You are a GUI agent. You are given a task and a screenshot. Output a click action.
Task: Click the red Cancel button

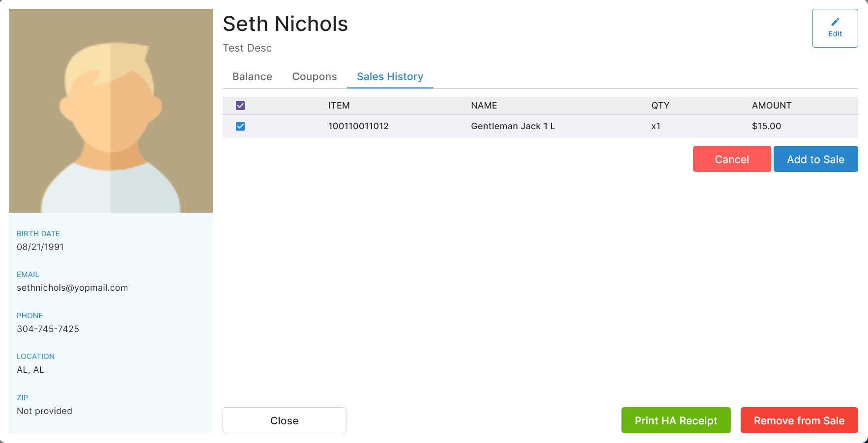732,159
